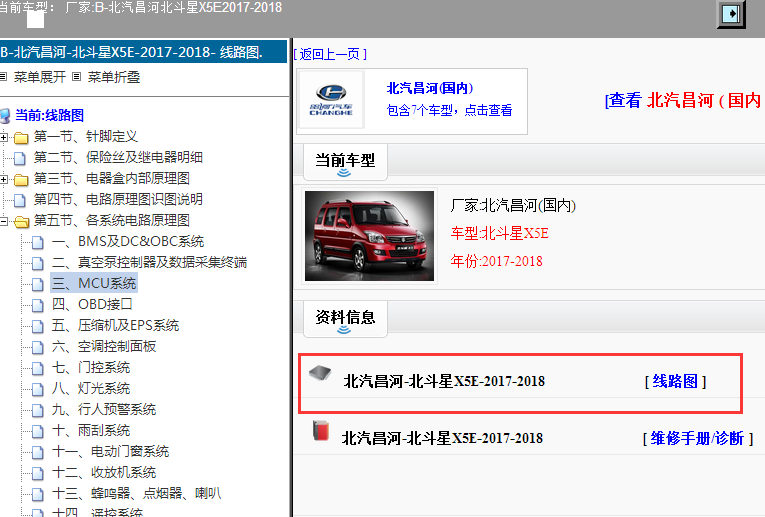Click page icon beside 真空泵控制器及数据采集终端

(x=38, y=263)
